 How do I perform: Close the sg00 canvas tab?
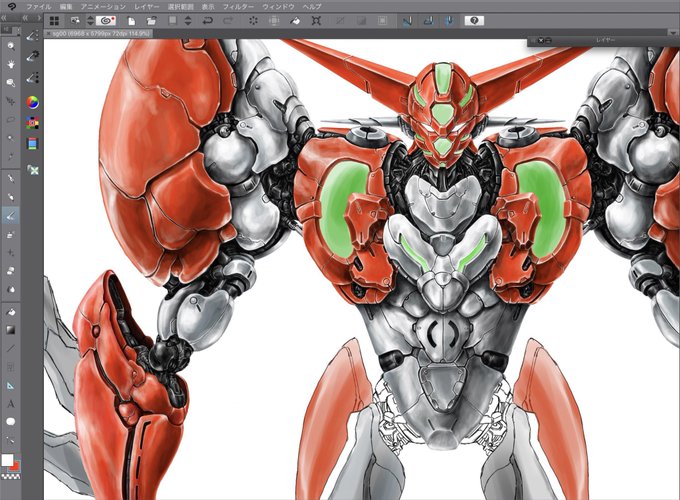click(48, 33)
